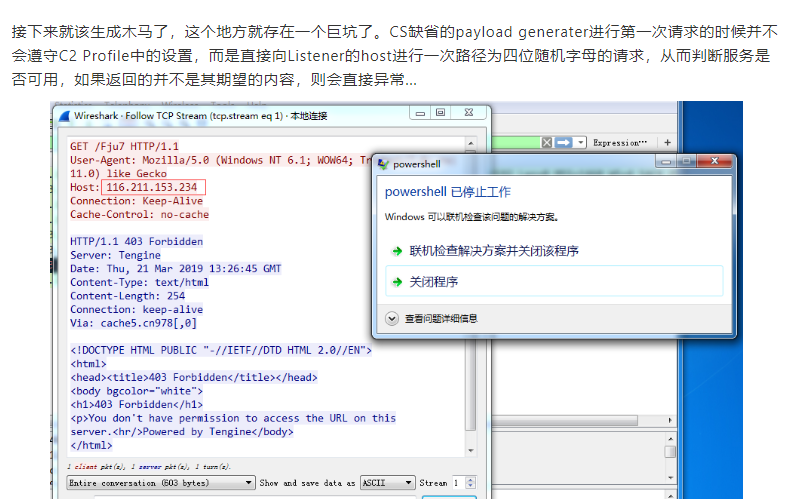Image resolution: width=786 pixels, height=499 pixels.
Task: Click 'powershell 已停止工作' heading
Action: (448, 192)
